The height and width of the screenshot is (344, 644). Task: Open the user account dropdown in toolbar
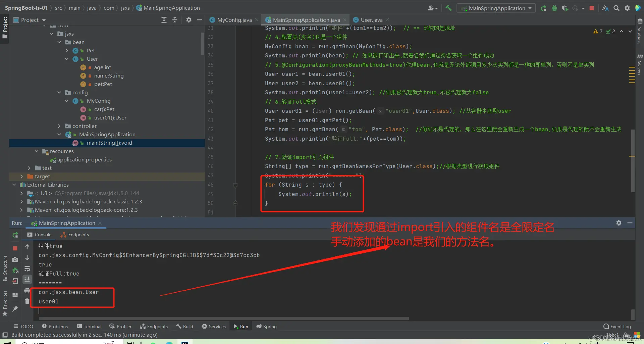[x=433, y=8]
